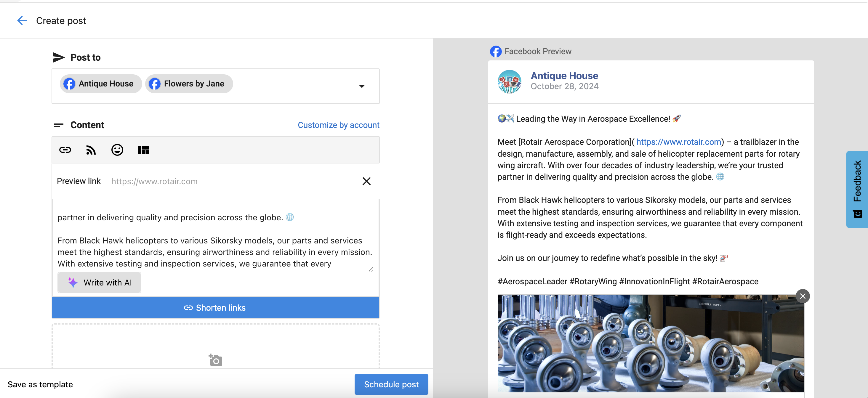This screenshot has width=868, height=398.
Task: Open the Feedback side tab
Action: point(857,189)
